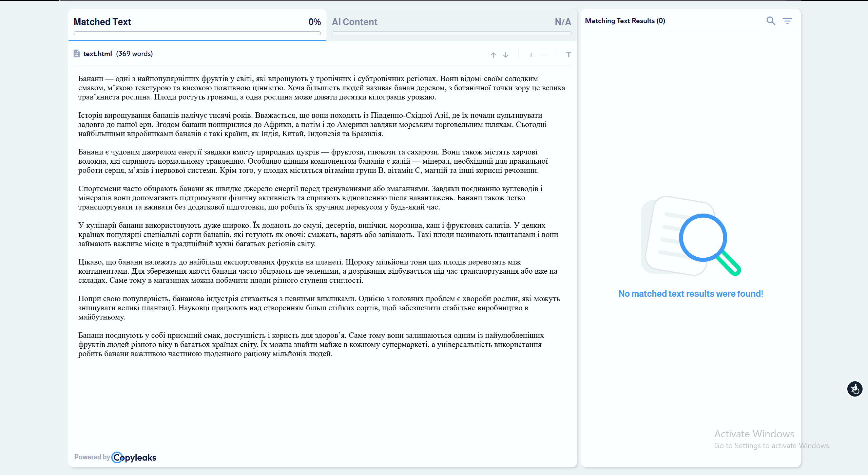
Task: Click the magnifying glass empty-results illustration
Action: point(691,236)
